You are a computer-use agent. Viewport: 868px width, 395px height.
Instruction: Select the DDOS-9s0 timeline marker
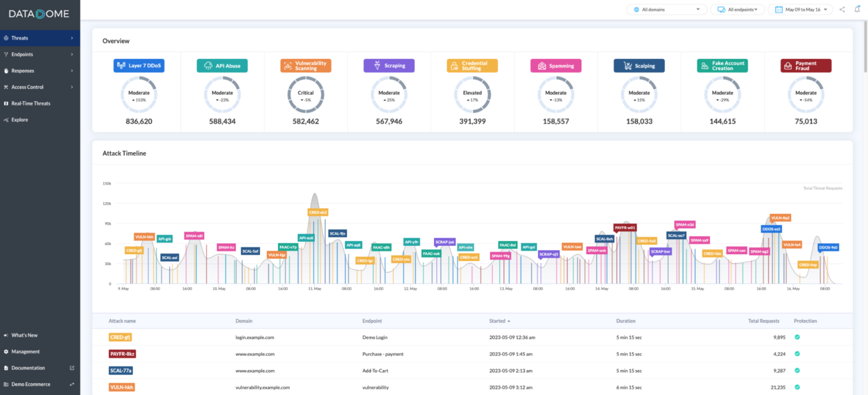pyautogui.click(x=829, y=248)
